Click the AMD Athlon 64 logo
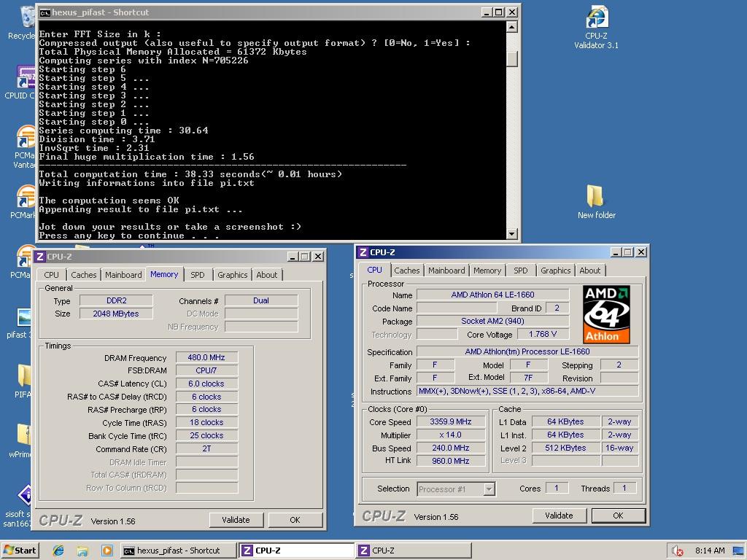 (x=606, y=314)
